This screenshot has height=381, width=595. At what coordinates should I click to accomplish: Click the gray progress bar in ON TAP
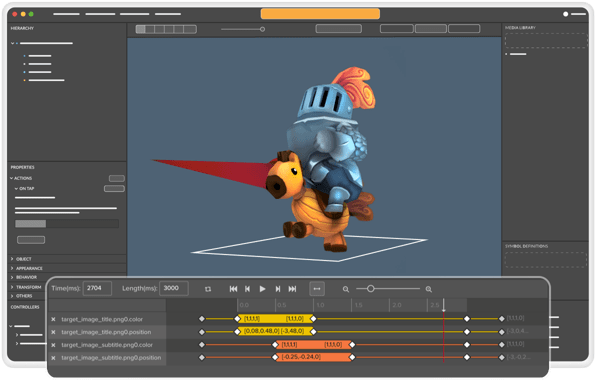click(x=67, y=224)
